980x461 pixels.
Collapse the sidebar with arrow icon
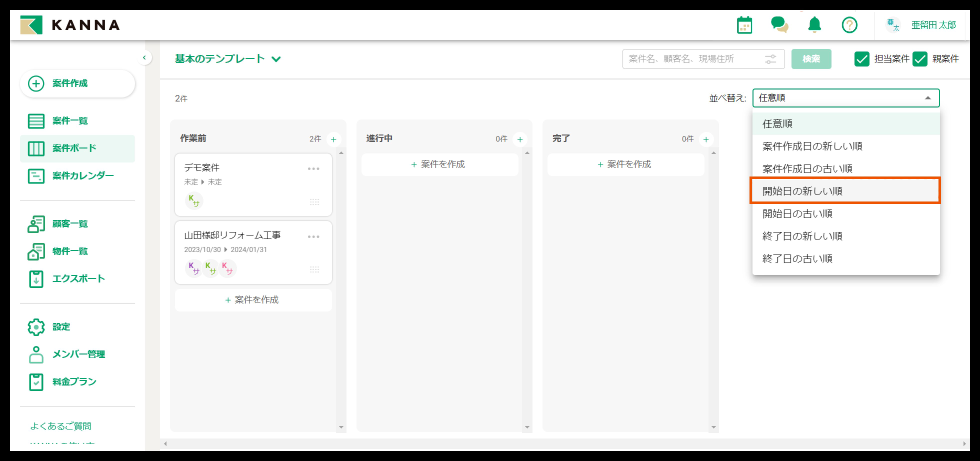point(144,58)
